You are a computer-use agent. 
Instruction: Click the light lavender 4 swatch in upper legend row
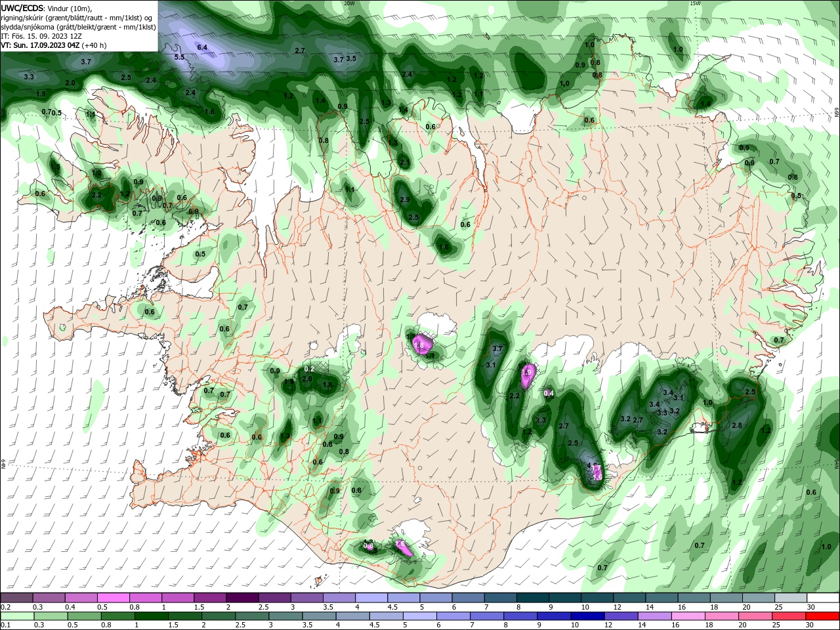pos(370,598)
